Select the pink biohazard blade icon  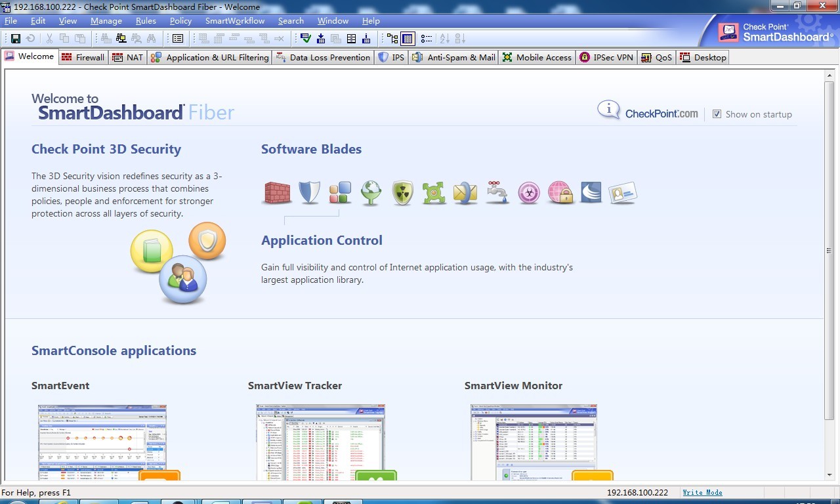529,193
